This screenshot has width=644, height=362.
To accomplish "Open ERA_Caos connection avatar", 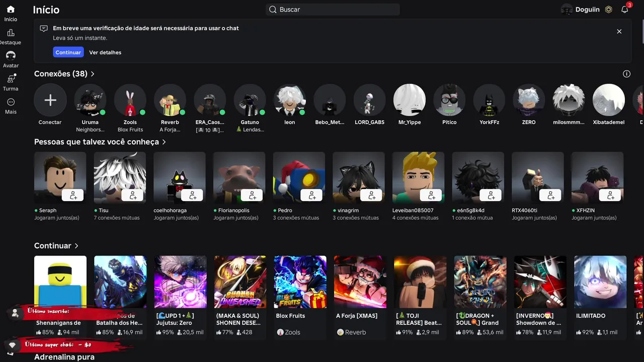I will coord(210,100).
